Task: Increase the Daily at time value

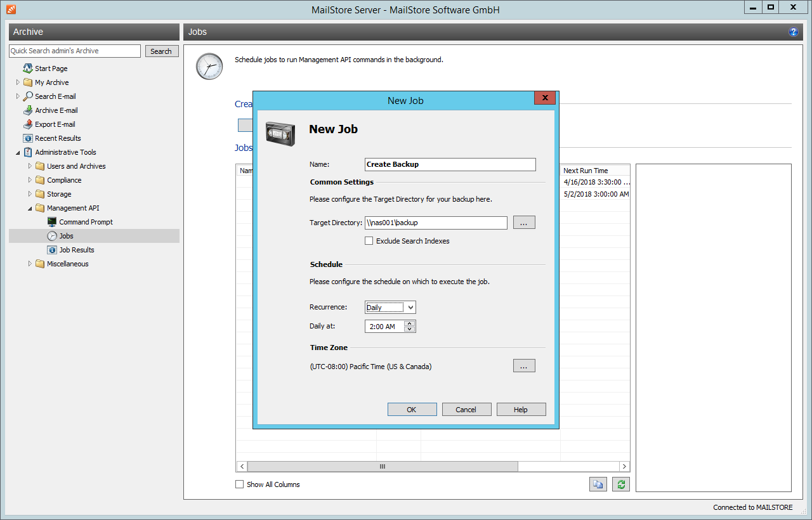Action: coord(410,323)
